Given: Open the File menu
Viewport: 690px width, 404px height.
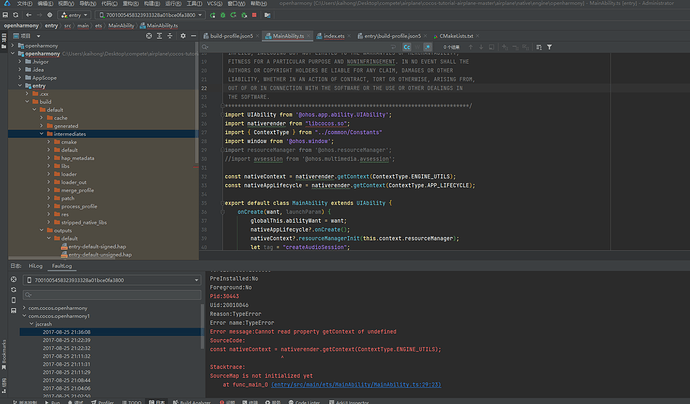Looking at the screenshot, I should coord(24,4).
